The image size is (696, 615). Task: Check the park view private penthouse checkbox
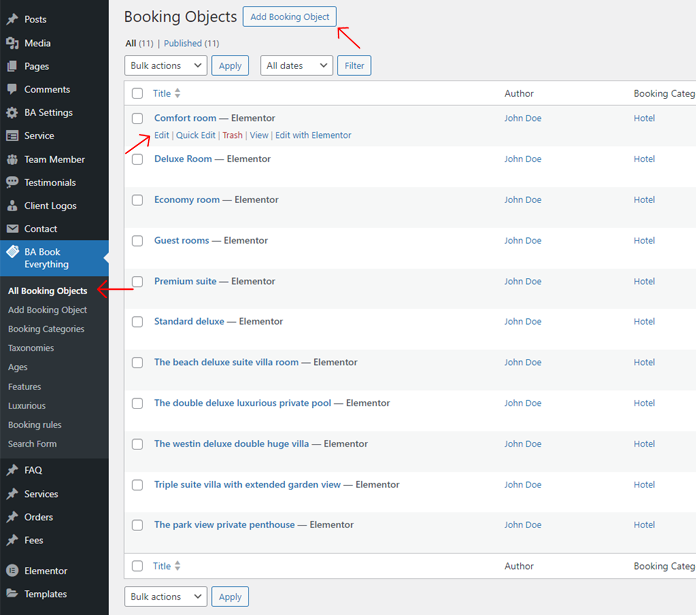point(138,525)
